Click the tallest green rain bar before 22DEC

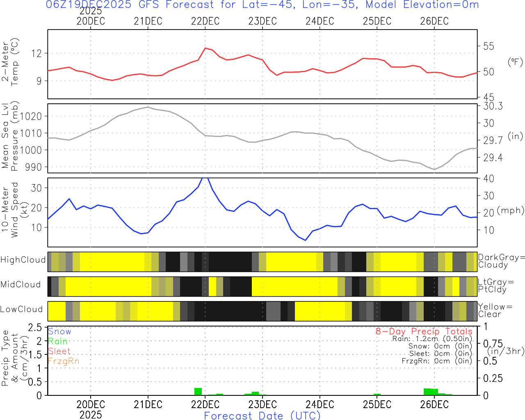[198, 391]
